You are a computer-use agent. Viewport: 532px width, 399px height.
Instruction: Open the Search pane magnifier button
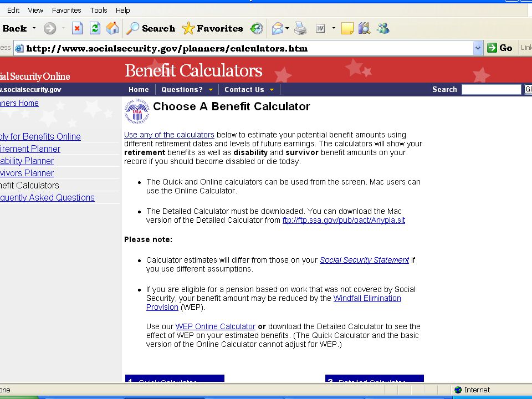[x=150, y=28]
